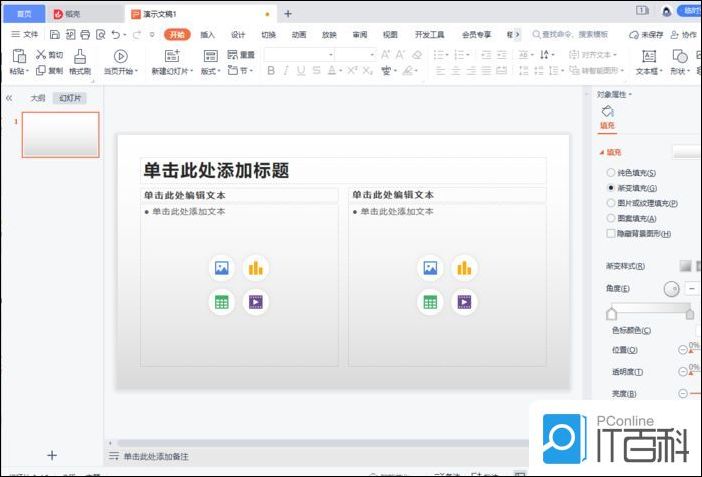Open the File (文件) menu

coord(25,34)
